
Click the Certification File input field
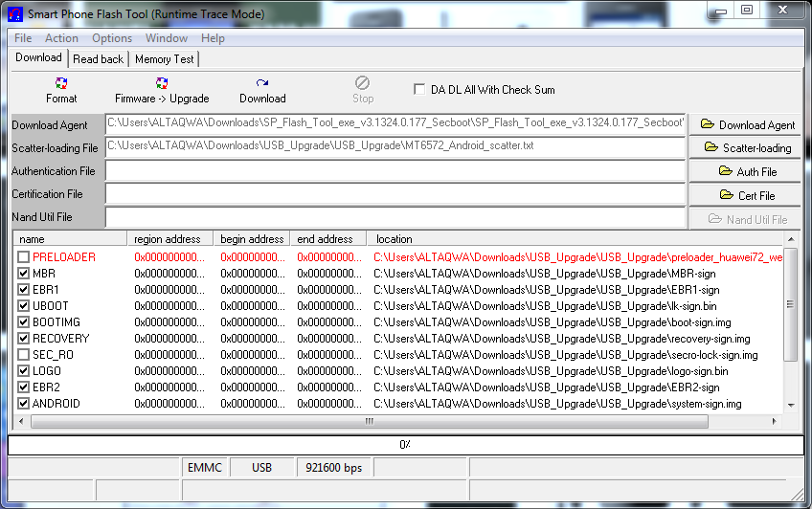[395, 194]
